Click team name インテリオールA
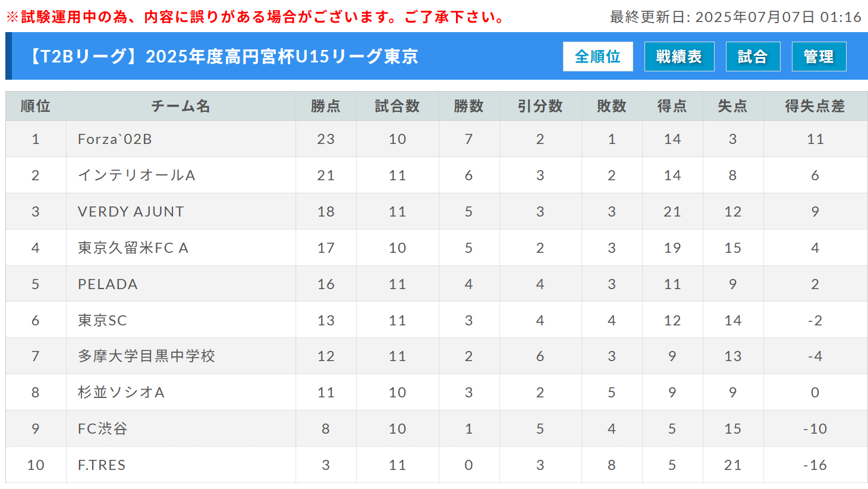This screenshot has height=489, width=868. tap(137, 175)
